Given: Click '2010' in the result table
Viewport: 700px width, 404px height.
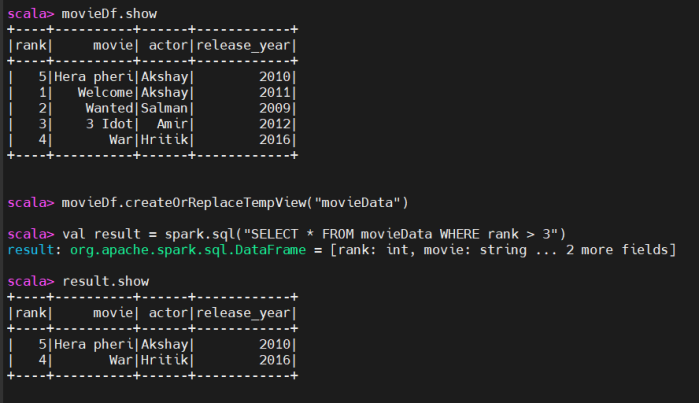Looking at the screenshot, I should (x=275, y=345).
